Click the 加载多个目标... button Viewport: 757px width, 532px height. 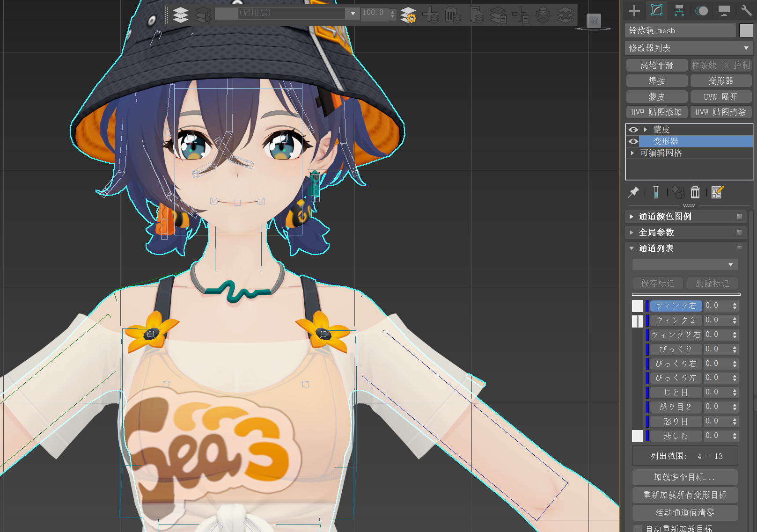[x=684, y=477]
